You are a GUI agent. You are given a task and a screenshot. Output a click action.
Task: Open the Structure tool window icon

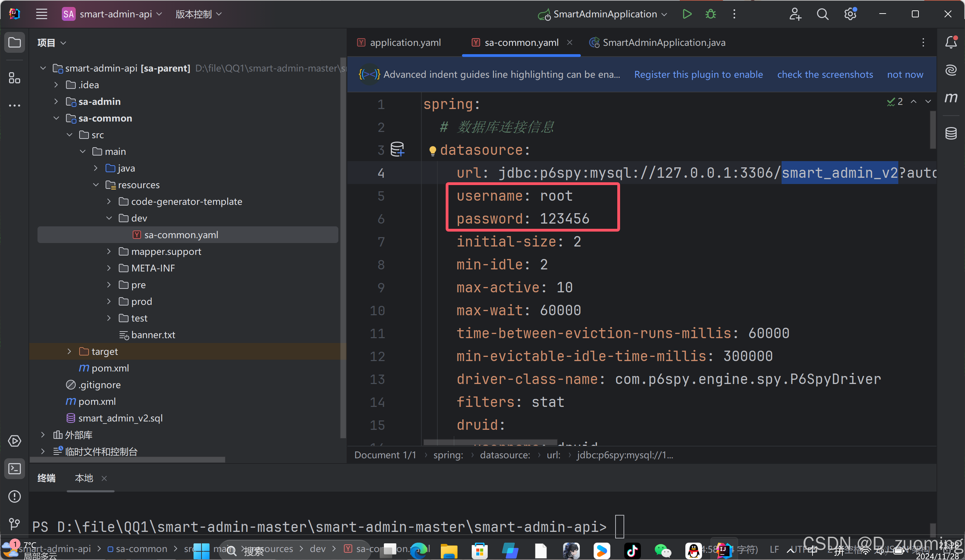click(14, 78)
